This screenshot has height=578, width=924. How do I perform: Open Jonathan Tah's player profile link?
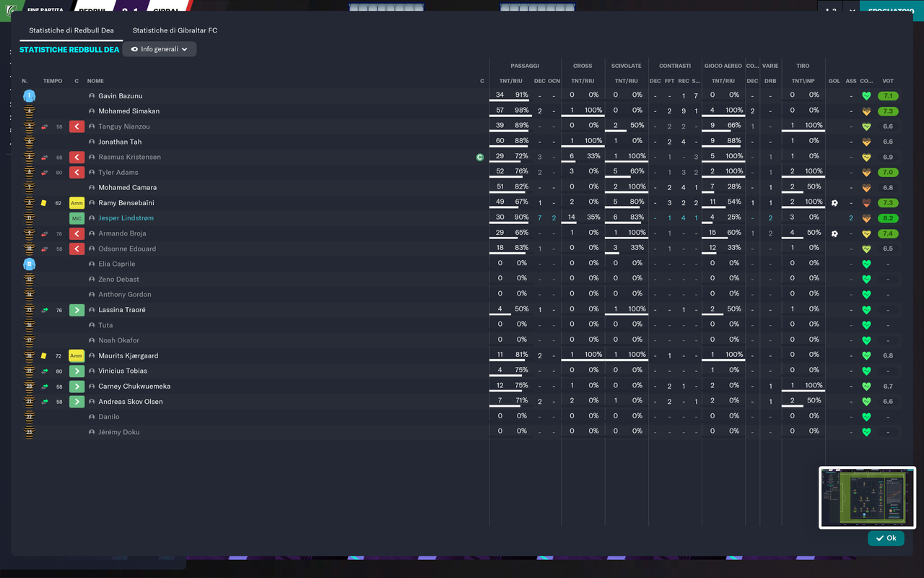(x=120, y=142)
